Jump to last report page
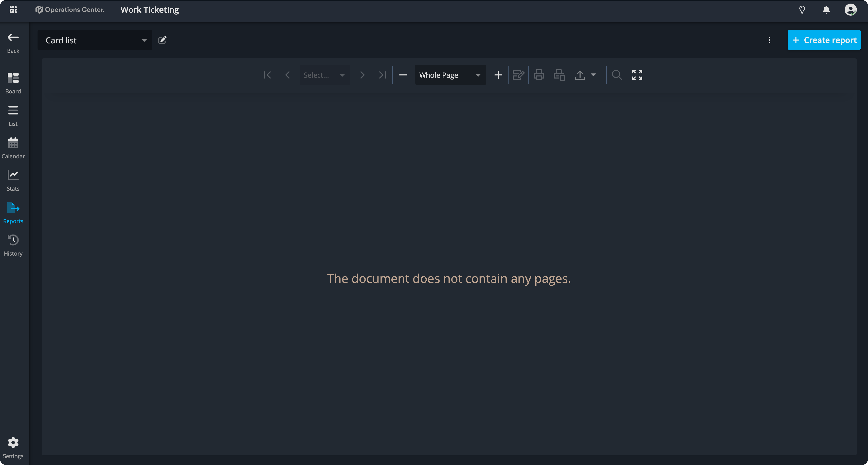The width and height of the screenshot is (868, 465). click(382, 75)
